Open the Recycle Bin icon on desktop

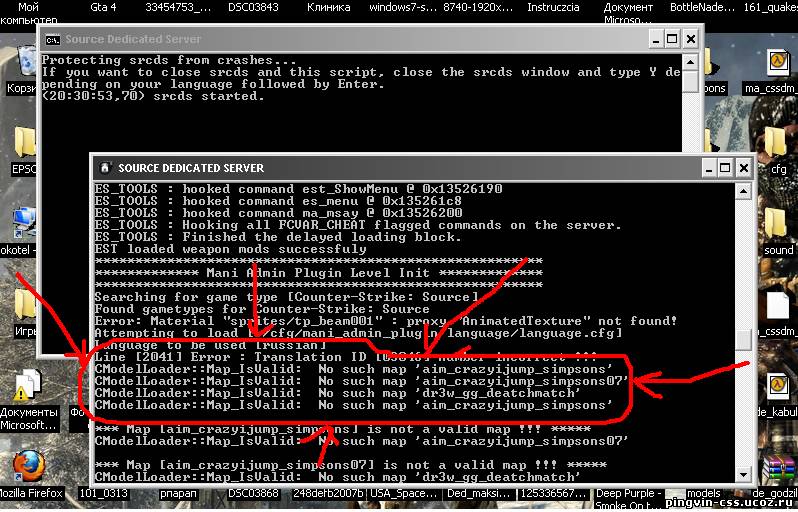pos(26,61)
